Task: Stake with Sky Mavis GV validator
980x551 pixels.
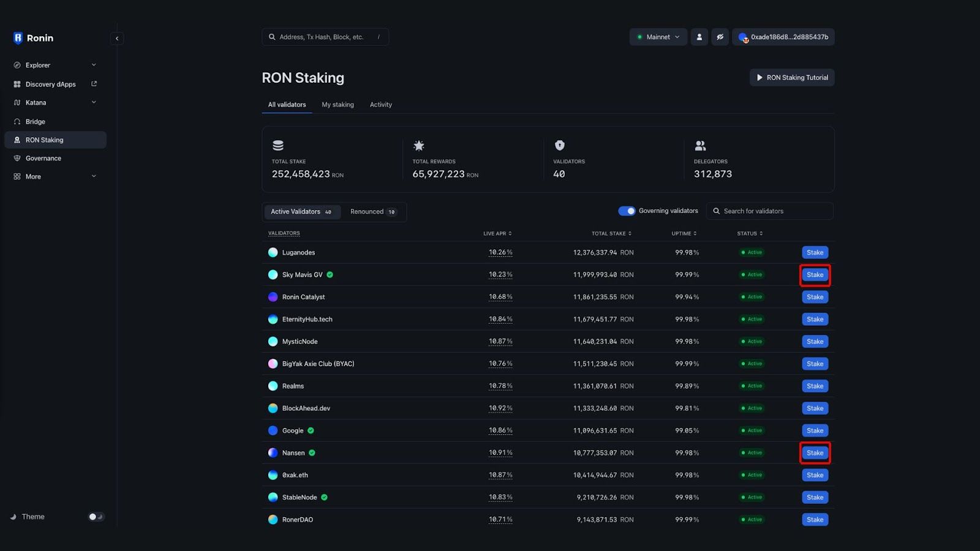Action: click(815, 275)
